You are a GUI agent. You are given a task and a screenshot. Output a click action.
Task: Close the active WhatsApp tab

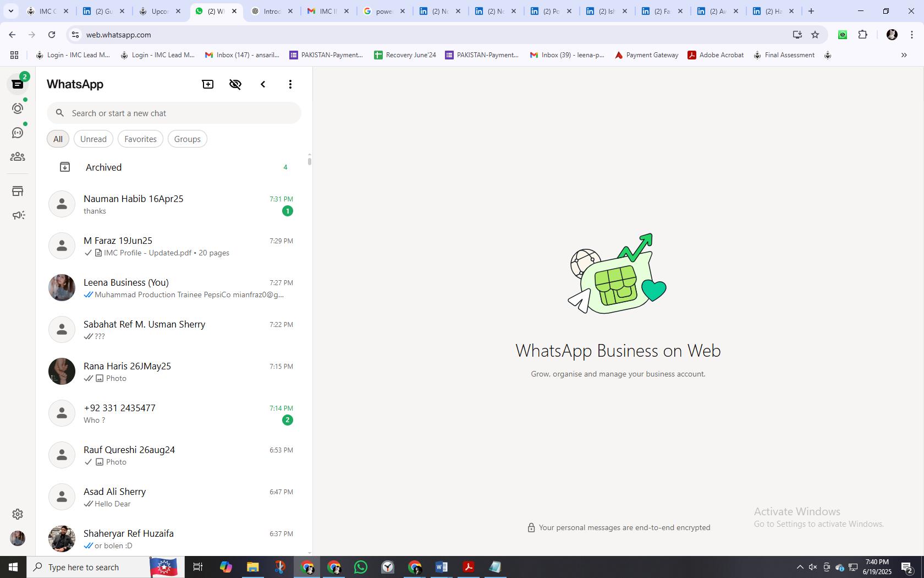coord(235,11)
